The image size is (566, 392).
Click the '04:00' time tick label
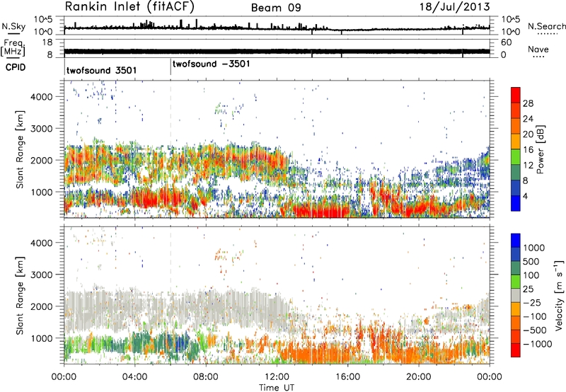click(x=134, y=377)
